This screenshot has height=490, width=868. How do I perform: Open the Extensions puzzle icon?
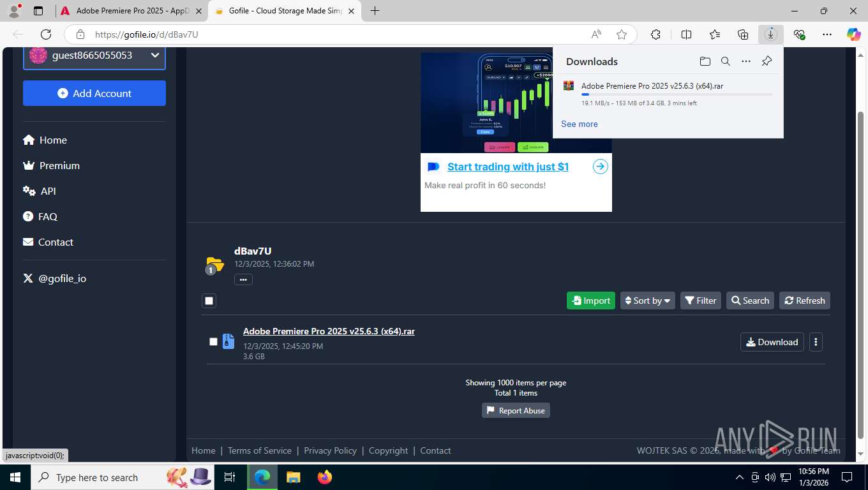coord(655,34)
